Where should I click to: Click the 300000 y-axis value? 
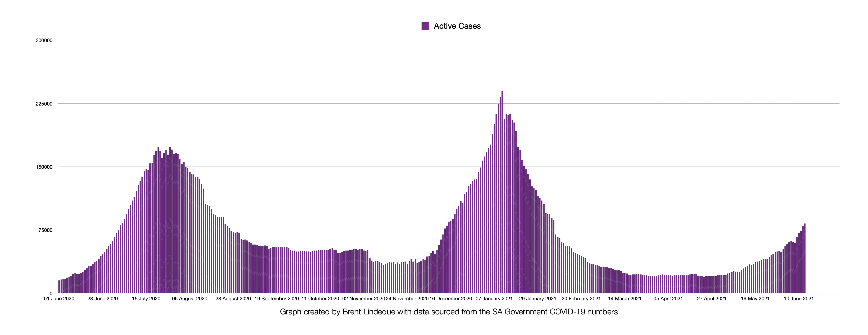[x=44, y=40]
